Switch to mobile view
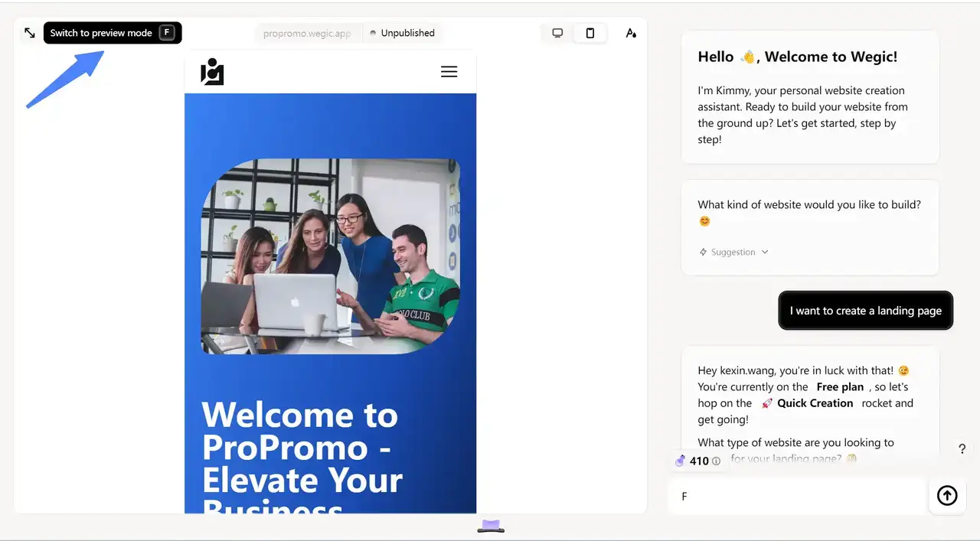Screen dimensions: 980x541 click(x=590, y=33)
